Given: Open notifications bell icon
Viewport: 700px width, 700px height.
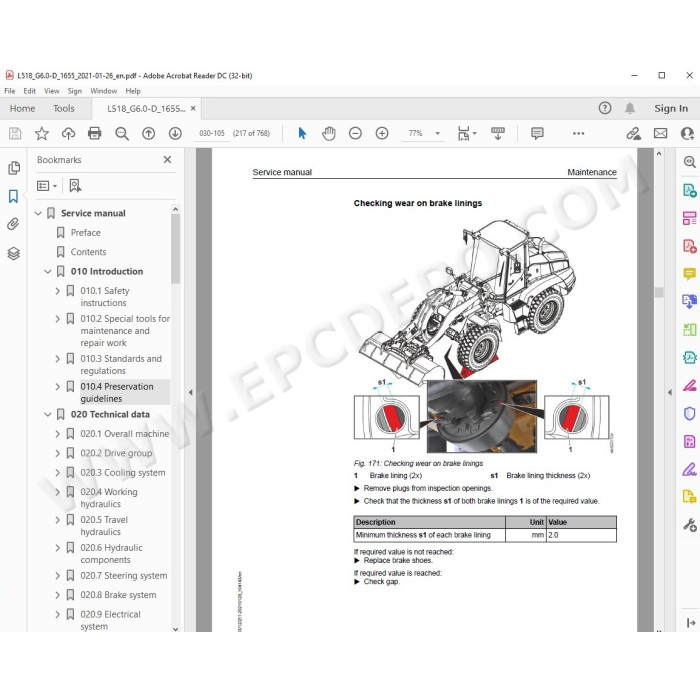Looking at the screenshot, I should pos(630,108).
